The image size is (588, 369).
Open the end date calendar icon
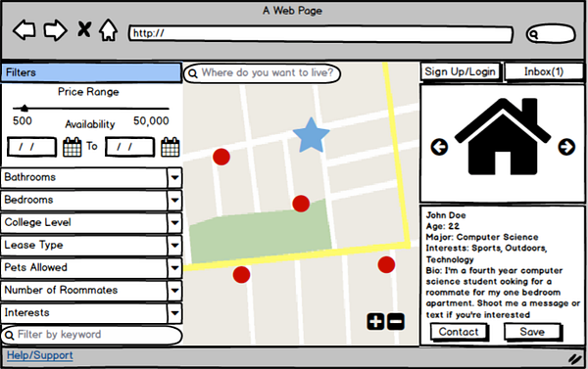click(171, 147)
